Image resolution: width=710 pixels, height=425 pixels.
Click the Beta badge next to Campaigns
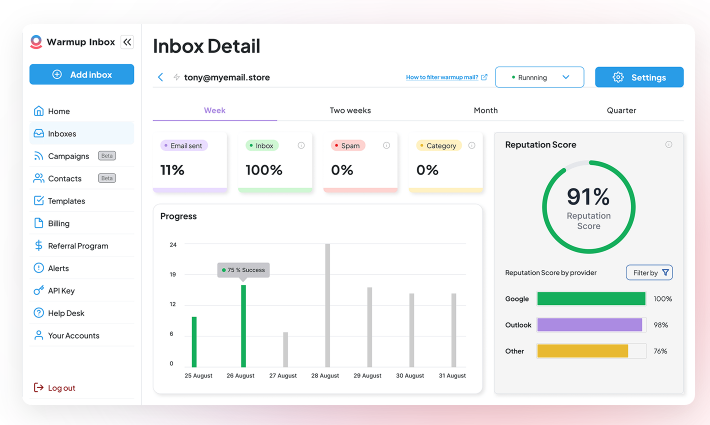click(x=107, y=156)
